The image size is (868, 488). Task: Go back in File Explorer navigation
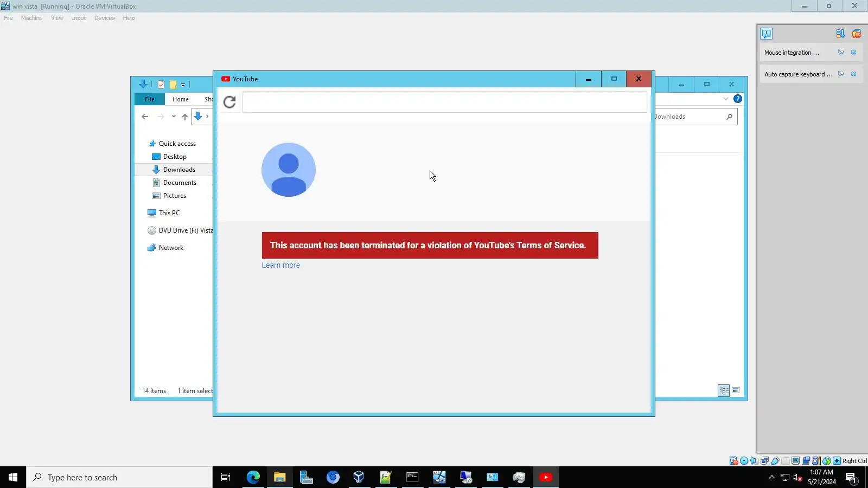click(145, 117)
